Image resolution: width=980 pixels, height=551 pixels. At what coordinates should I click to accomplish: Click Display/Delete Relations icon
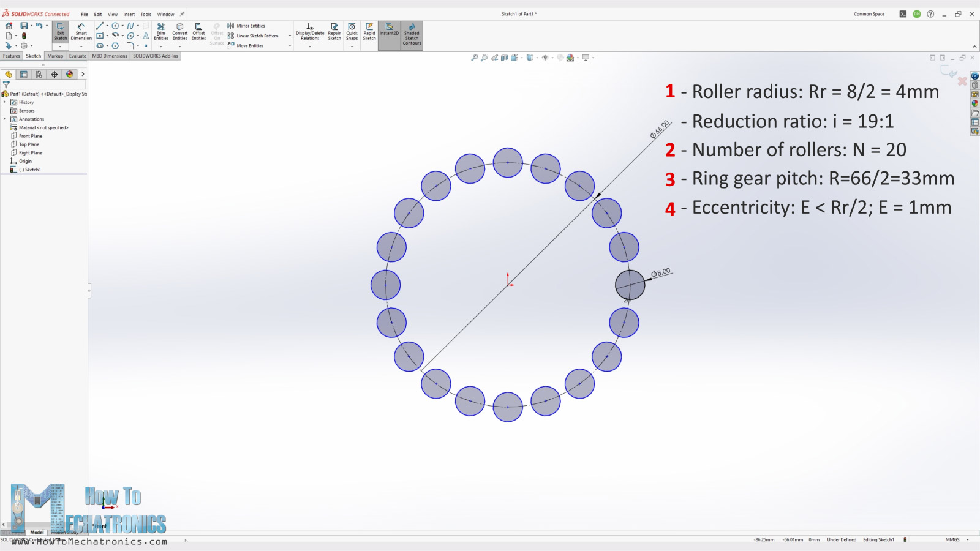pyautogui.click(x=310, y=32)
